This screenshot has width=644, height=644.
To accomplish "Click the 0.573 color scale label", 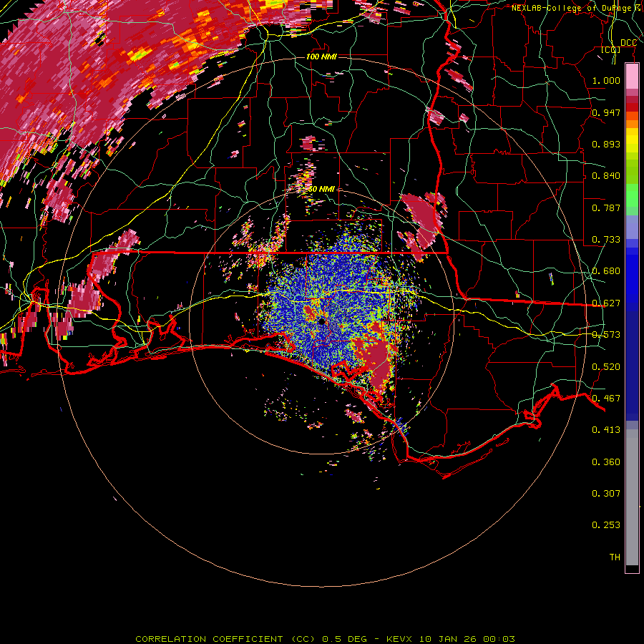I will (606, 335).
